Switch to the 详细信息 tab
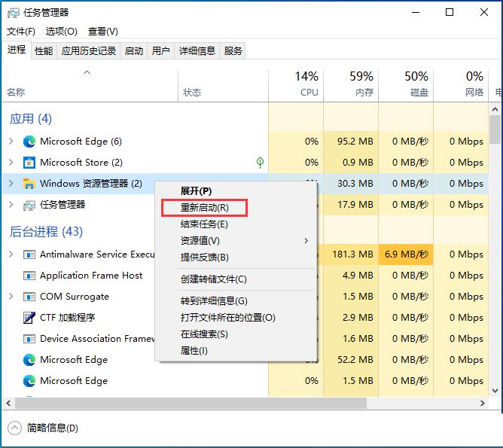Viewport: 503px width, 448px height. pyautogui.click(x=197, y=50)
